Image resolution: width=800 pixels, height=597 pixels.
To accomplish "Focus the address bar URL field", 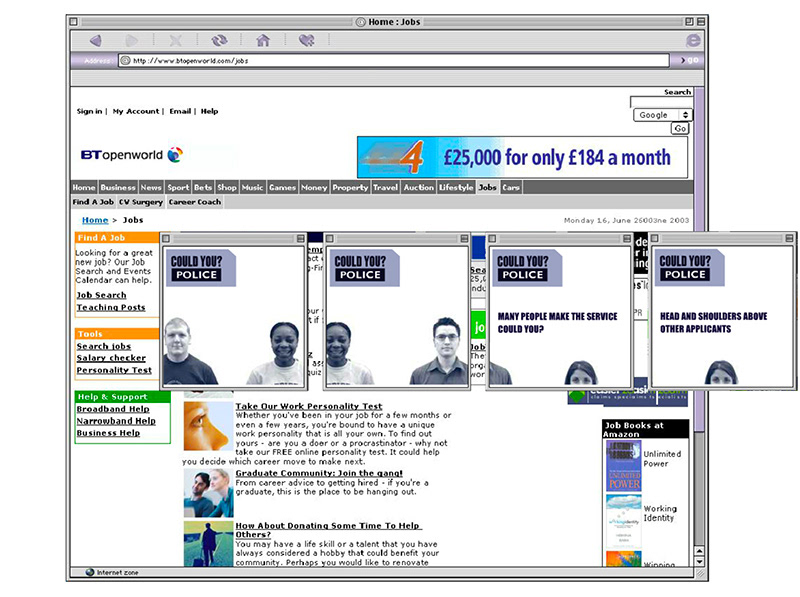I will [394, 60].
